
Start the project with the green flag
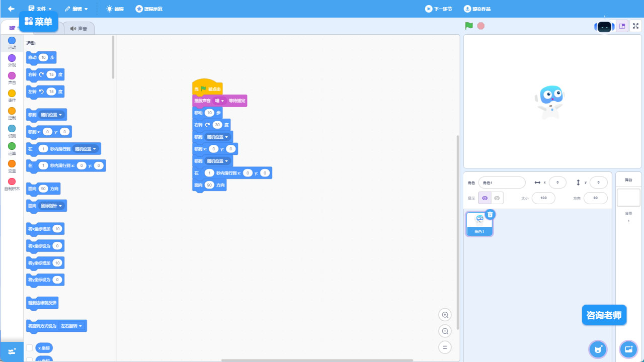(468, 26)
